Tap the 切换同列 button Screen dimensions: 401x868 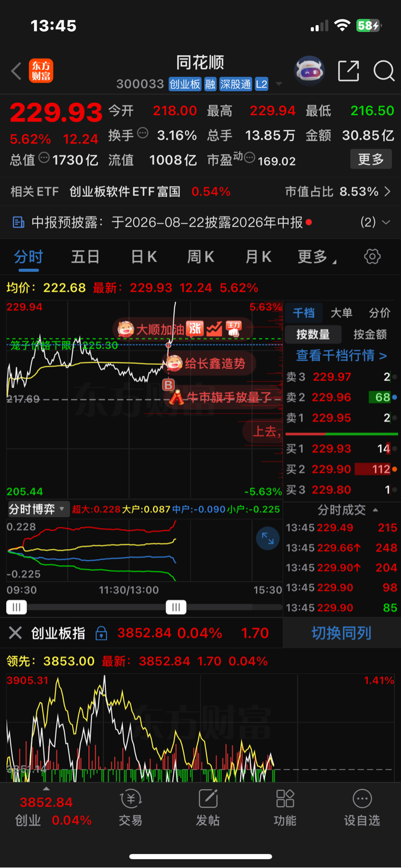[x=341, y=633]
